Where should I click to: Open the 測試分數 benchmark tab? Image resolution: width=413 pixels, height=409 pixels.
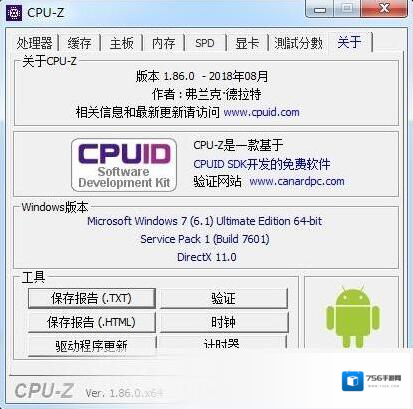point(298,43)
